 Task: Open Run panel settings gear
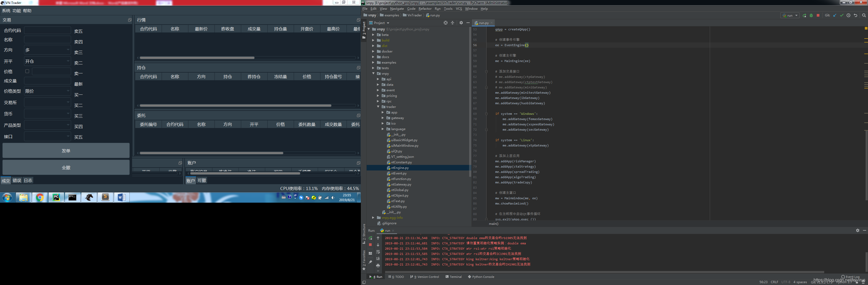857,230
